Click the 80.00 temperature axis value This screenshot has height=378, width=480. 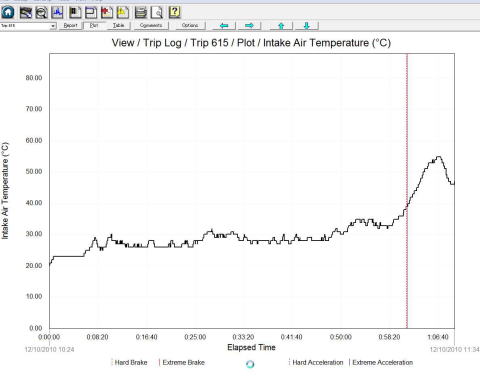tap(34, 78)
